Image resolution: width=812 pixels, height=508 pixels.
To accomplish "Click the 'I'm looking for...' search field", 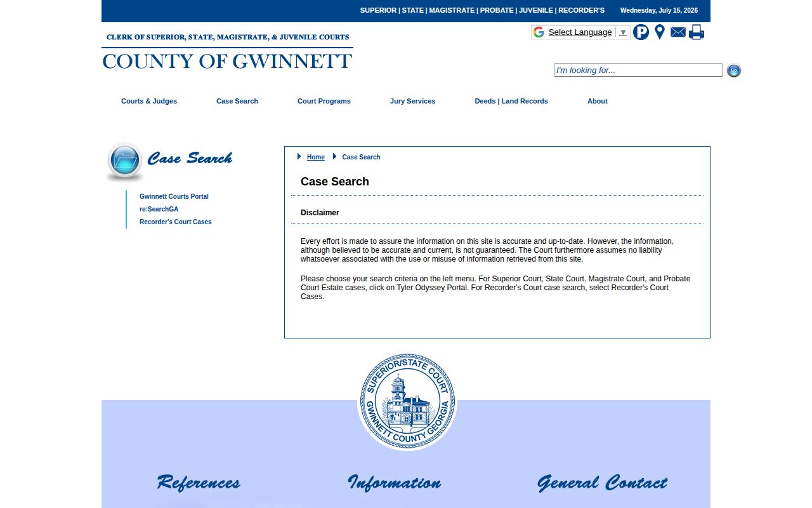I will [638, 70].
